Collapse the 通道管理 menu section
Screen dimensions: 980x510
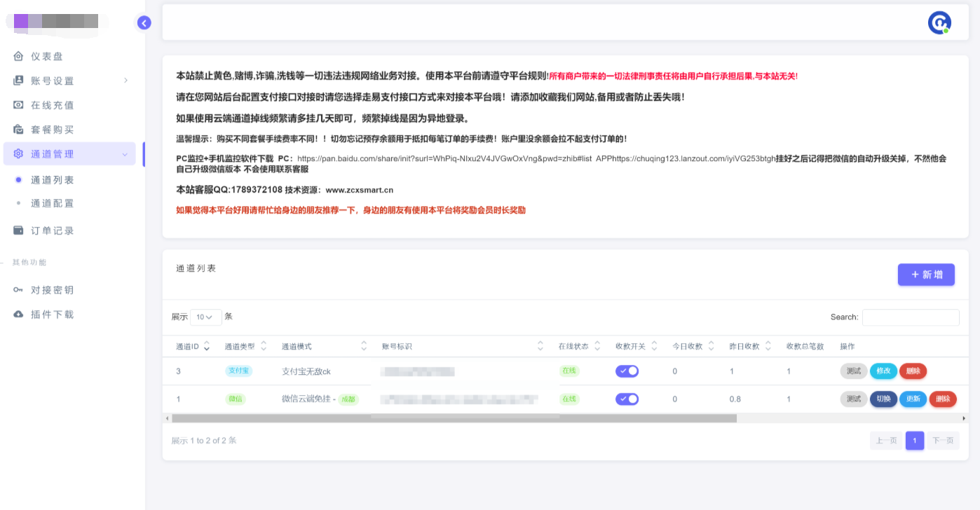click(125, 154)
